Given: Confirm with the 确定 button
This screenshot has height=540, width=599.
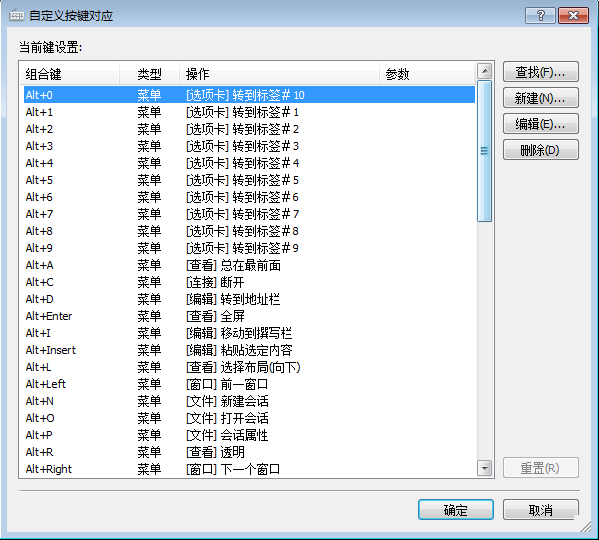Looking at the screenshot, I should click(x=456, y=510).
